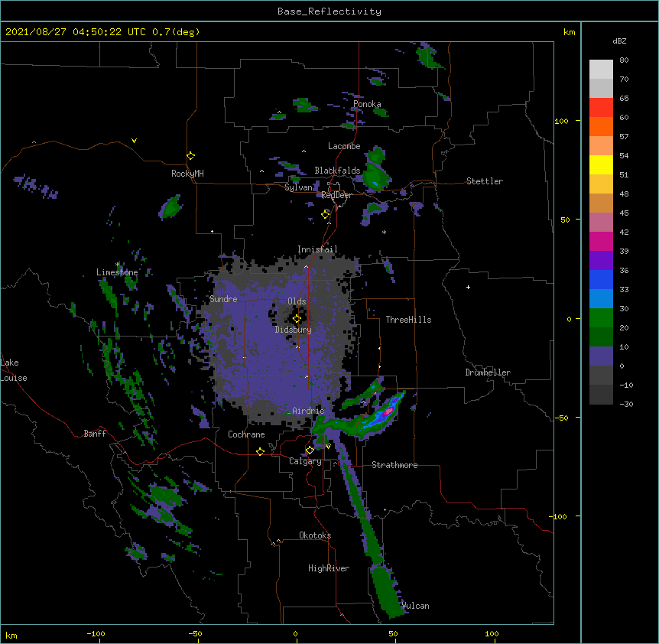Click the 45 value on dBZ legend

click(x=624, y=213)
